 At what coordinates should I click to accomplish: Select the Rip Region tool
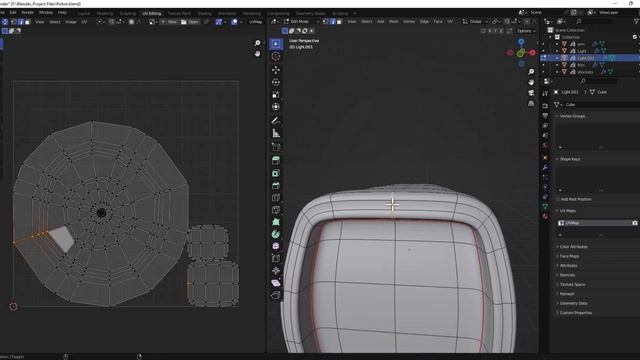tap(276, 295)
